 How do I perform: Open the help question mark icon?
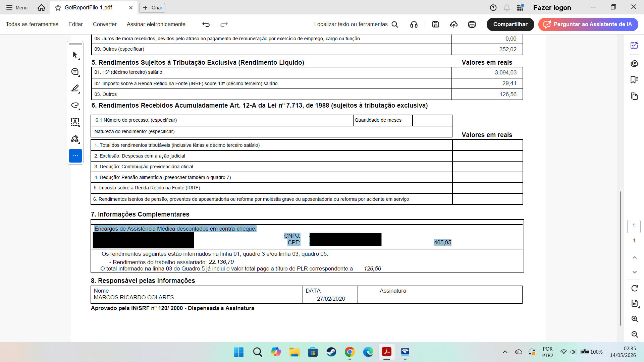(x=493, y=8)
